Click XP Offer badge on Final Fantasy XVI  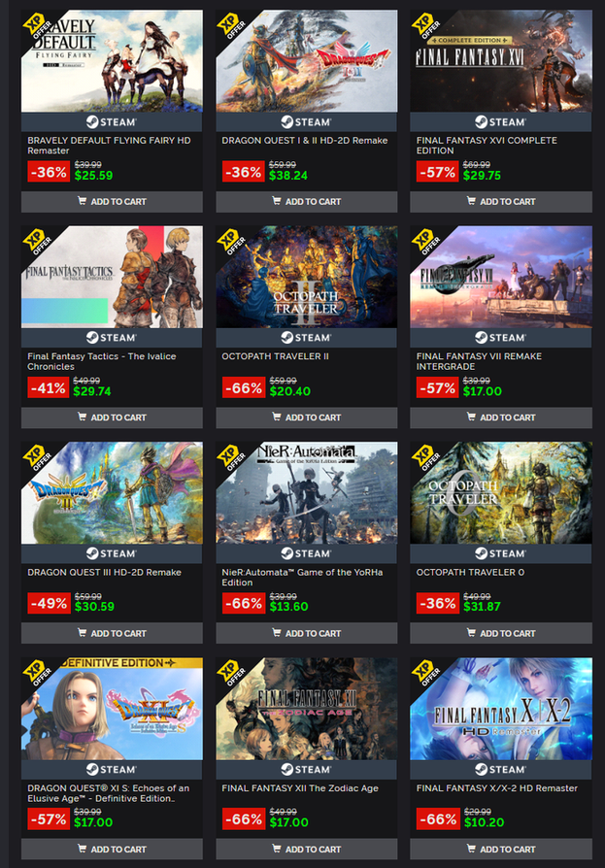point(425,25)
